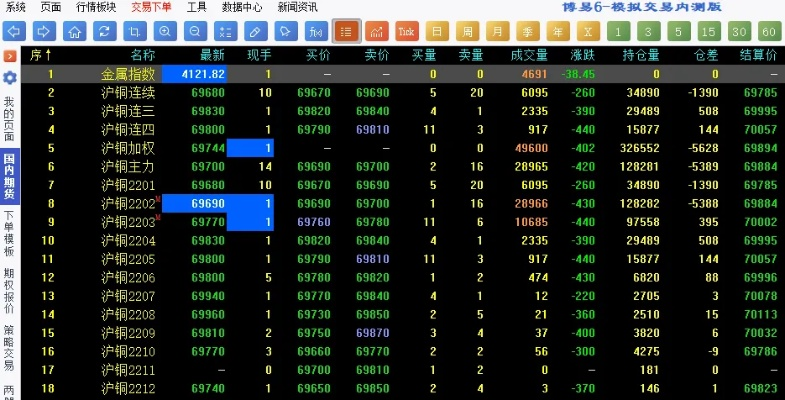
Task: Click the back arrow navigation icon
Action: [16, 31]
